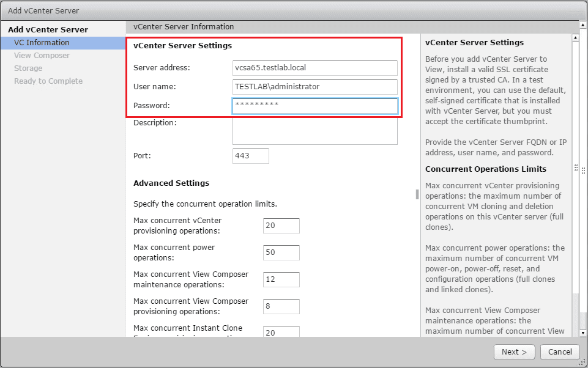This screenshot has height=368, width=588.
Task: Click the Server address input field
Action: [x=314, y=68]
